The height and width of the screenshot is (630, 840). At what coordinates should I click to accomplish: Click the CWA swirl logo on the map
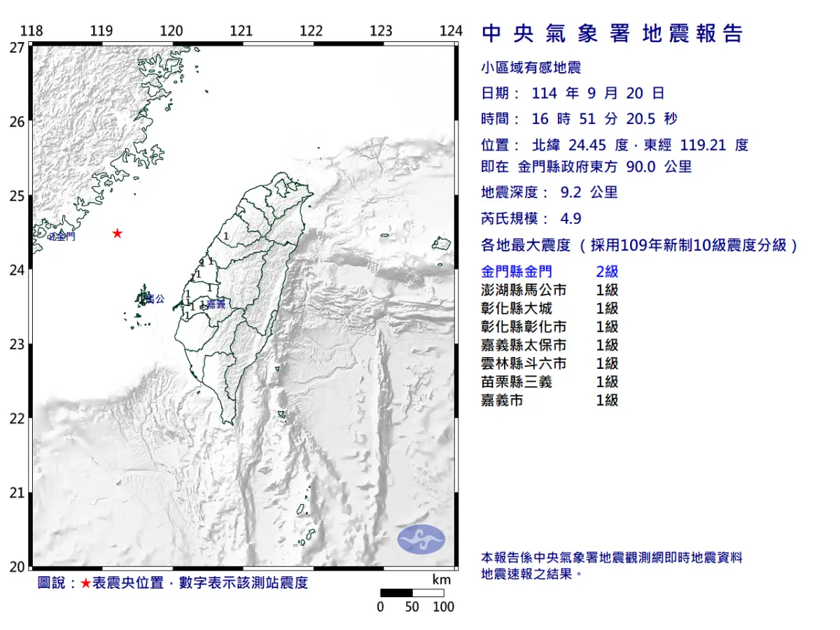tap(421, 538)
